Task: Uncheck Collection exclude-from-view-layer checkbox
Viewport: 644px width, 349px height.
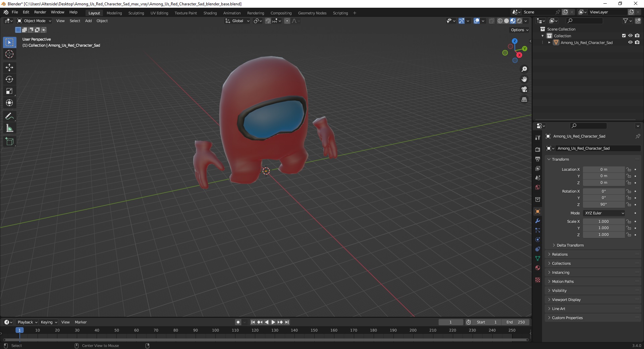Action: click(624, 36)
